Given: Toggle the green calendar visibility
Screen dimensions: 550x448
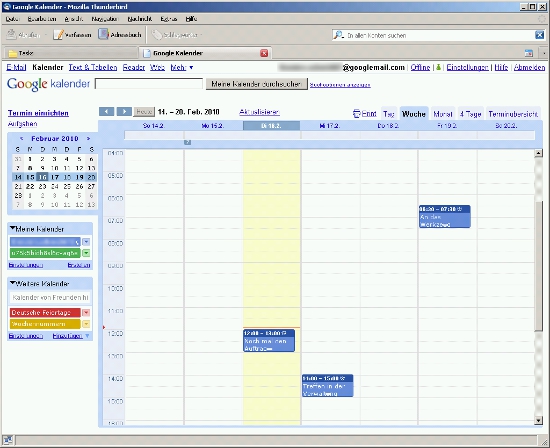Looking at the screenshot, I should [45, 253].
